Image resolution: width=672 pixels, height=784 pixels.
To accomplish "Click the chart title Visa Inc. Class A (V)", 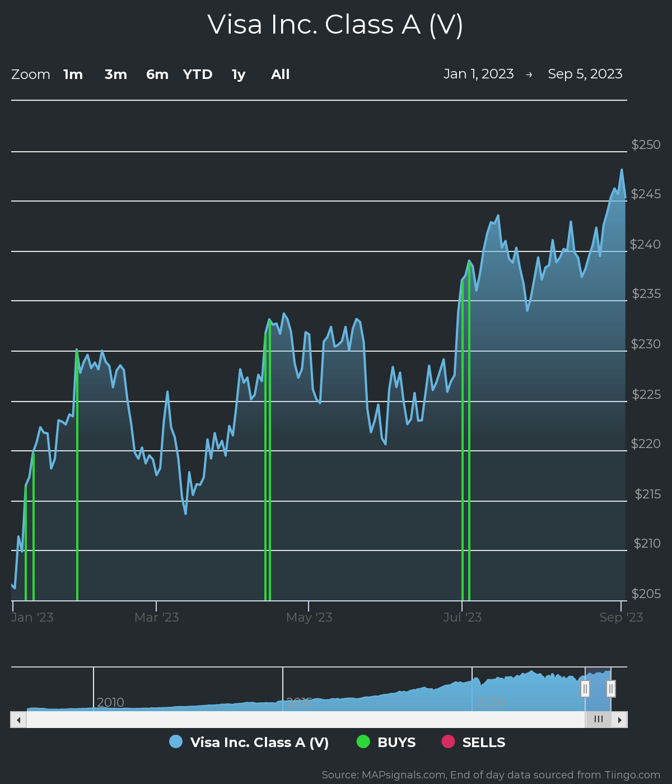I will tap(335, 25).
